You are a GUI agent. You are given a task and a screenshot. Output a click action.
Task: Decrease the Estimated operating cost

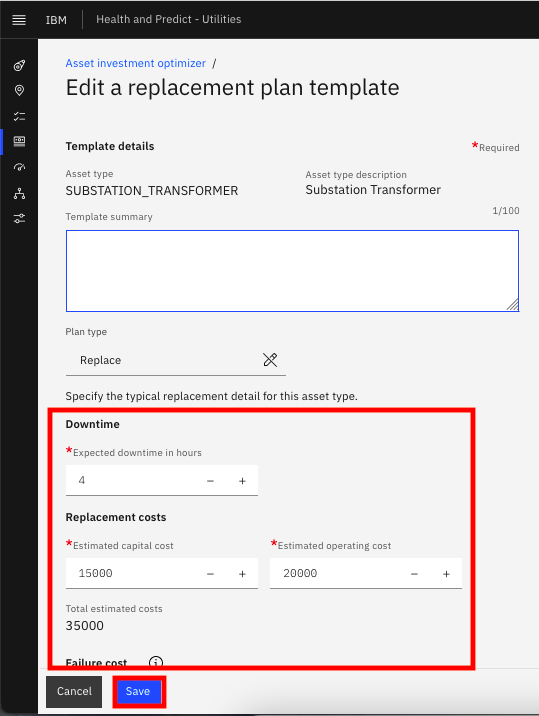pyautogui.click(x=414, y=574)
